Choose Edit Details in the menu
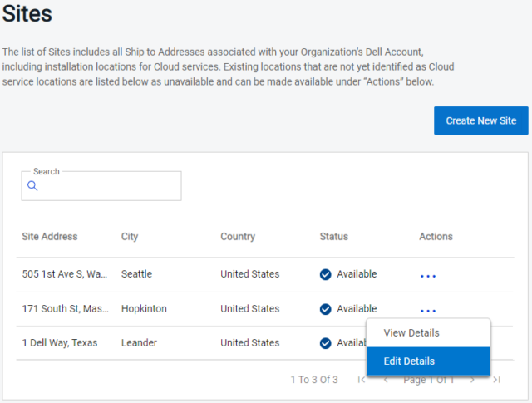This screenshot has width=532, height=403. coord(409,361)
